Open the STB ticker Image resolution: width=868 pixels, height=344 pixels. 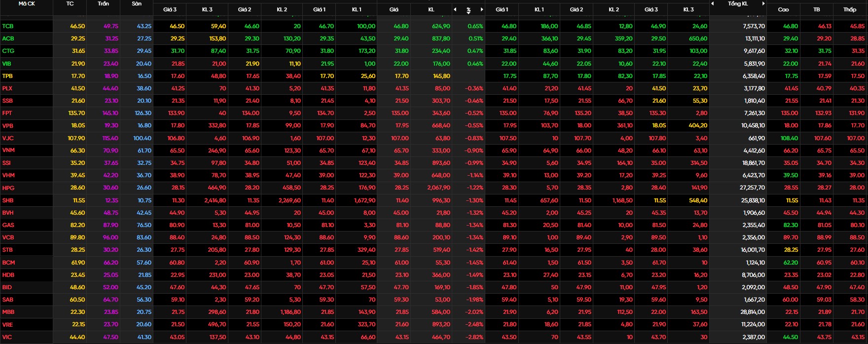(7, 250)
